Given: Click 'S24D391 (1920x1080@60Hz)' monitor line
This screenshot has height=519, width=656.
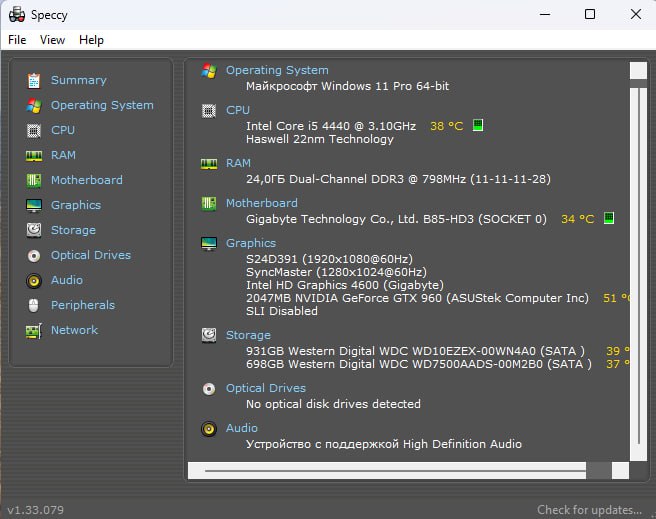Looking at the screenshot, I should 329,259.
